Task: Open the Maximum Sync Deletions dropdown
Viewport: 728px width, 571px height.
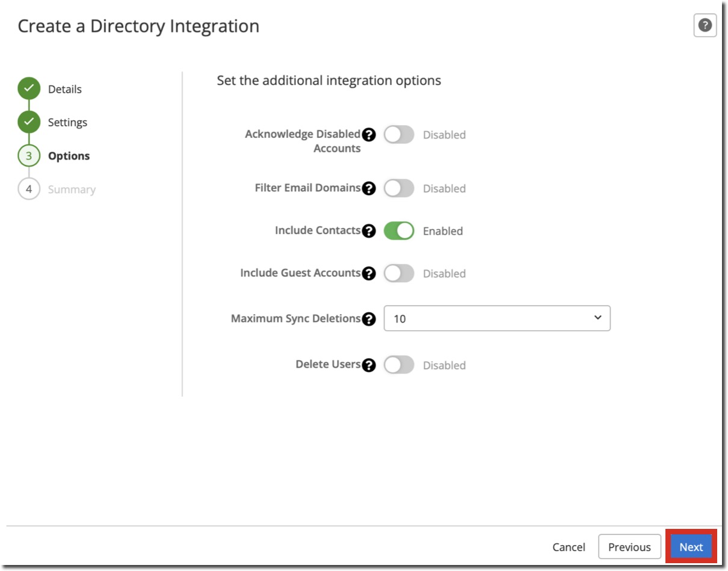Action: tap(496, 318)
